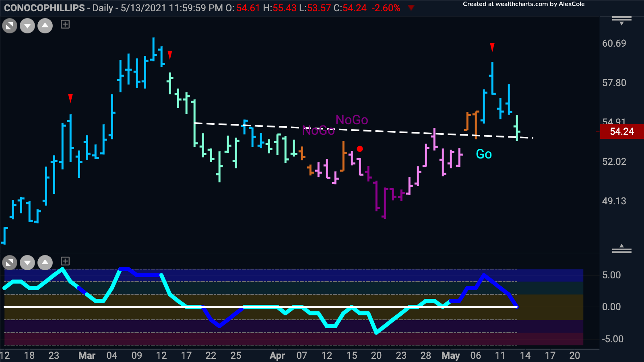The height and width of the screenshot is (362, 644).
Task: Click the plus-square icon in the oscillator panel
Action: point(65,261)
